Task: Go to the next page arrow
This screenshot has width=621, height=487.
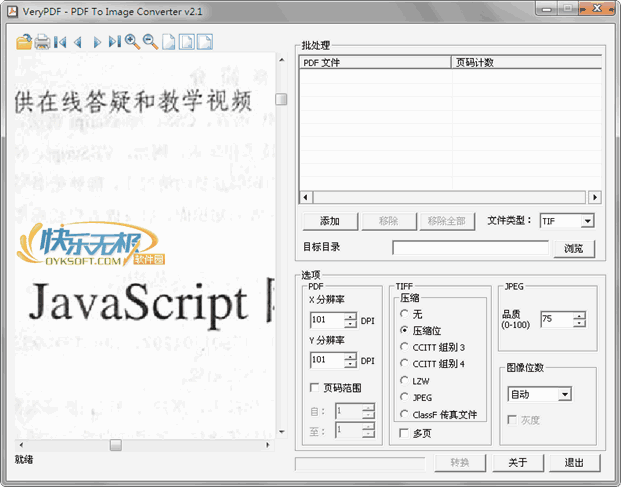Action: click(97, 42)
